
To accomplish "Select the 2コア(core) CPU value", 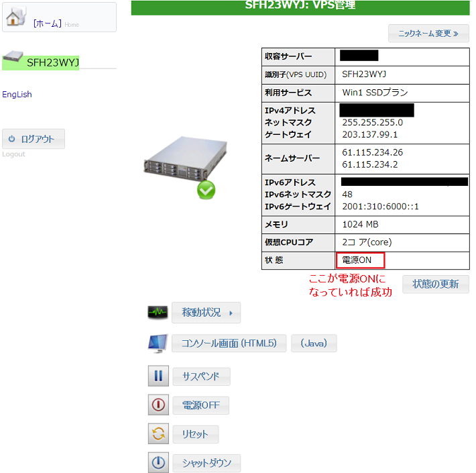I will coord(367,242).
